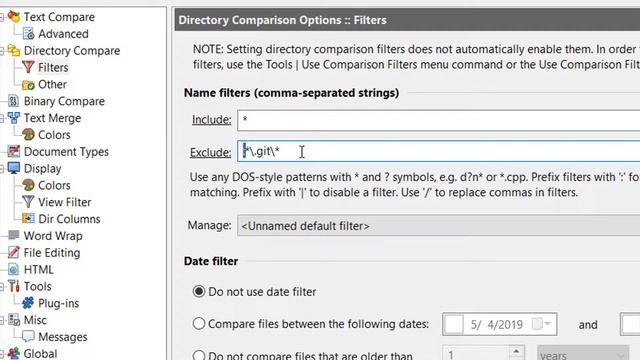Collapse the Text Merge tree node

pos(2,118)
